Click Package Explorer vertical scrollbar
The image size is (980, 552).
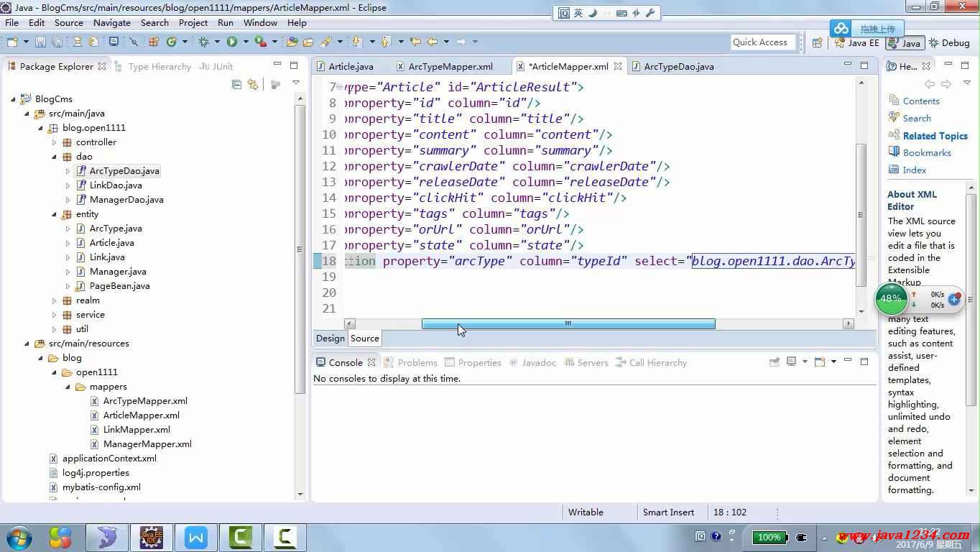point(300,248)
